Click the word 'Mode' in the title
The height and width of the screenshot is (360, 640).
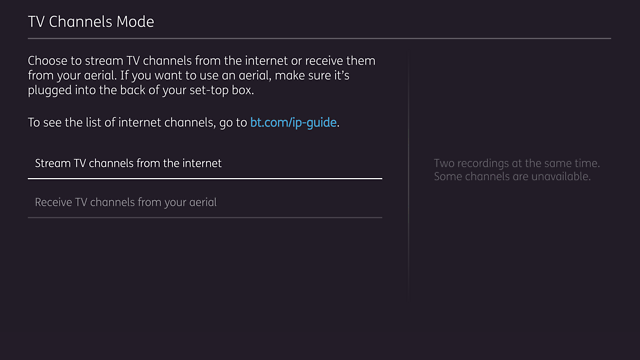pyautogui.click(x=135, y=22)
